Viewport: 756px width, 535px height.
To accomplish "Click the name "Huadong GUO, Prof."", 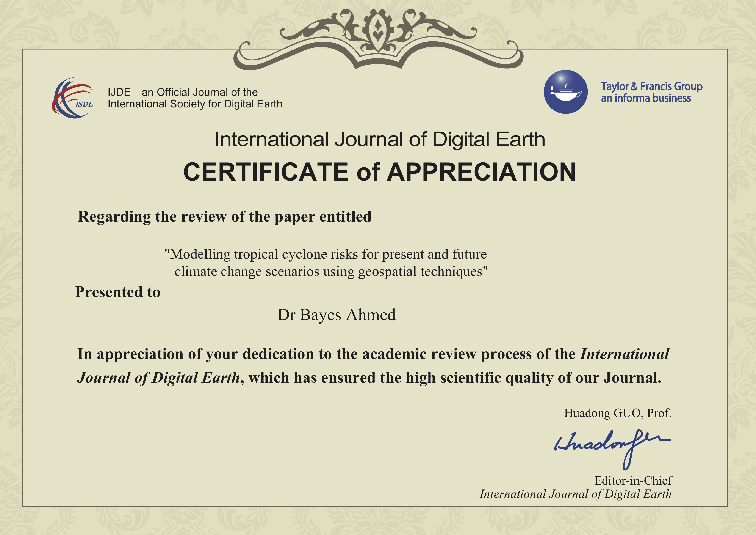I will point(617,413).
